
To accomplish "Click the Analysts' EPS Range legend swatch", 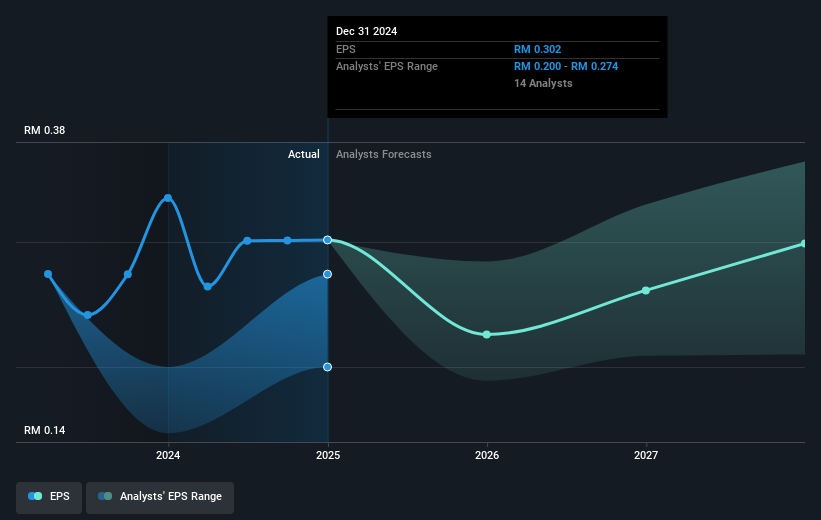I will [105, 496].
